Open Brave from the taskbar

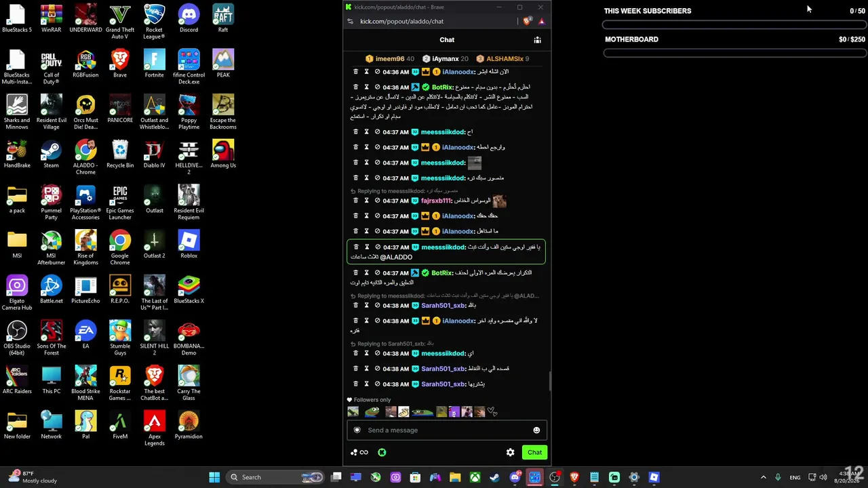(x=574, y=477)
